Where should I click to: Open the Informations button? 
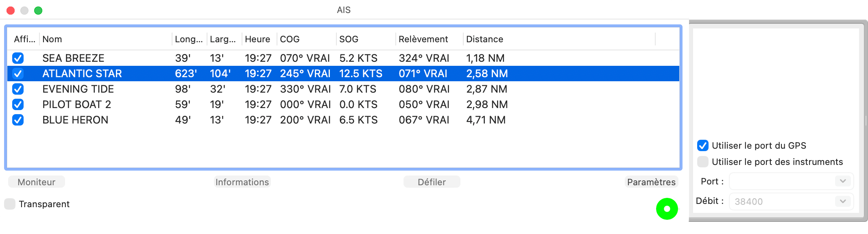pos(242,182)
